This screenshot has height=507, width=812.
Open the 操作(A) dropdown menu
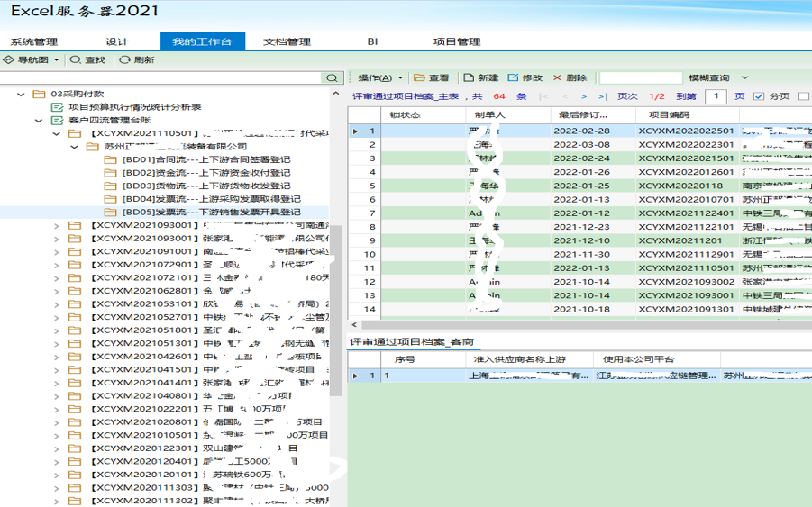click(380, 77)
